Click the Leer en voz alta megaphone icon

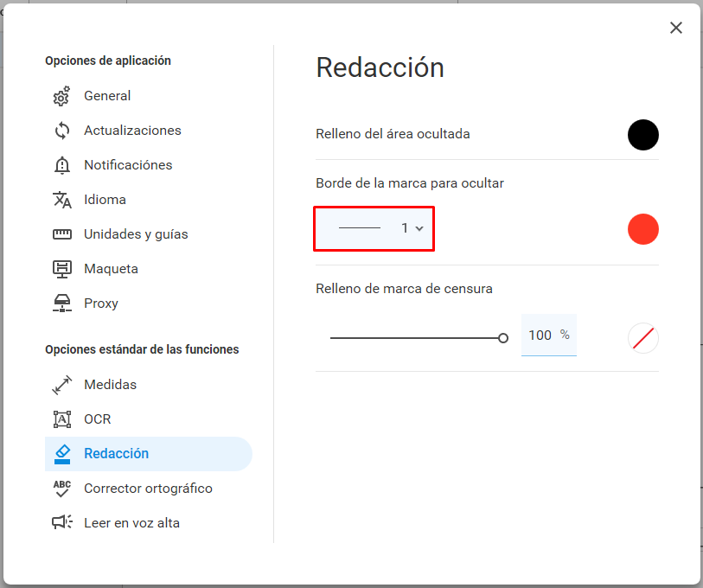[62, 523]
